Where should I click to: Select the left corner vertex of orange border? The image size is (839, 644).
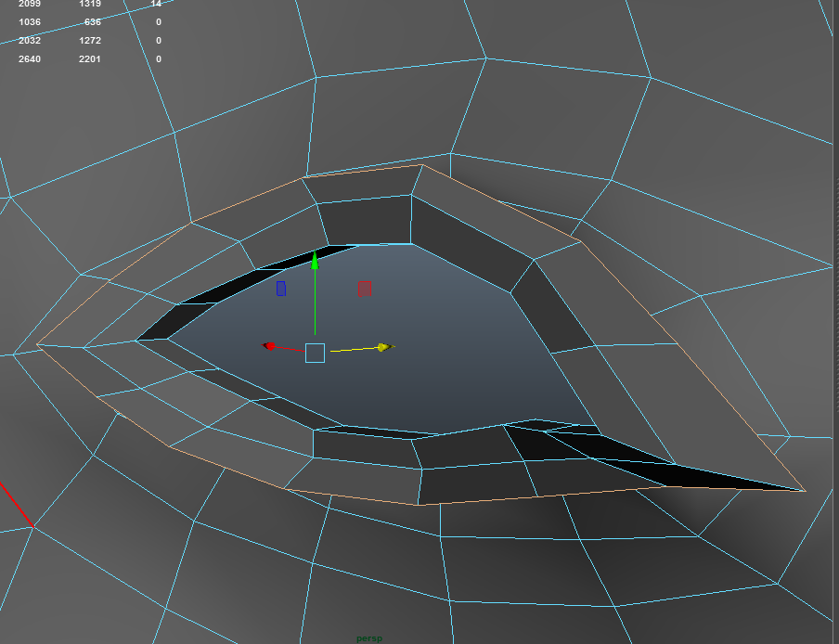[x=37, y=344]
